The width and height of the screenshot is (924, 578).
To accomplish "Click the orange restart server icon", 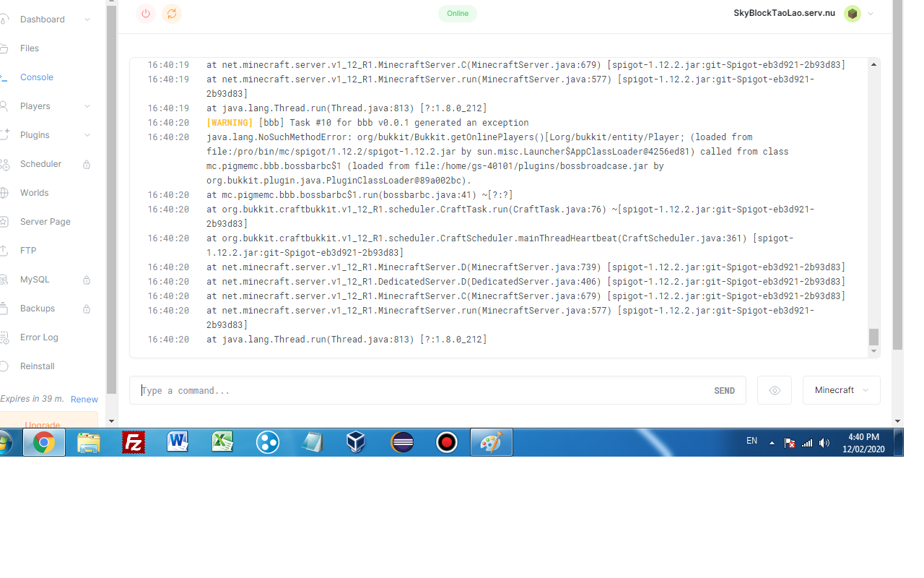I will pyautogui.click(x=171, y=13).
